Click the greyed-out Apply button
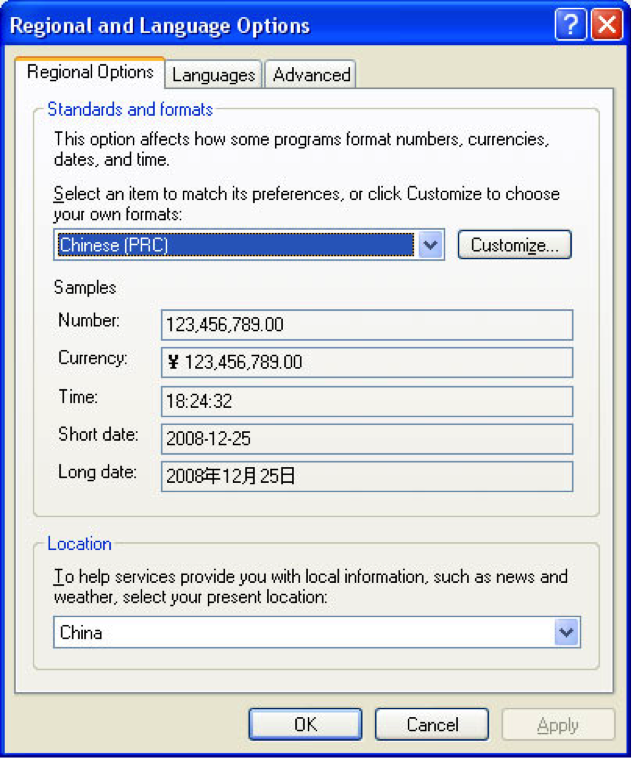 pyautogui.click(x=558, y=725)
